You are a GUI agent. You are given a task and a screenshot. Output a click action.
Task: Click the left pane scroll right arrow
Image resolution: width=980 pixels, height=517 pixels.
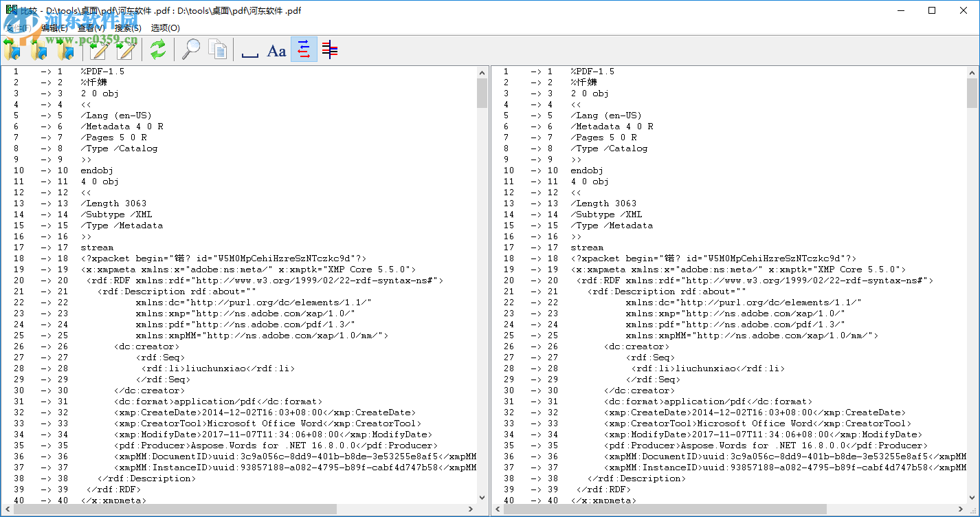click(x=471, y=509)
